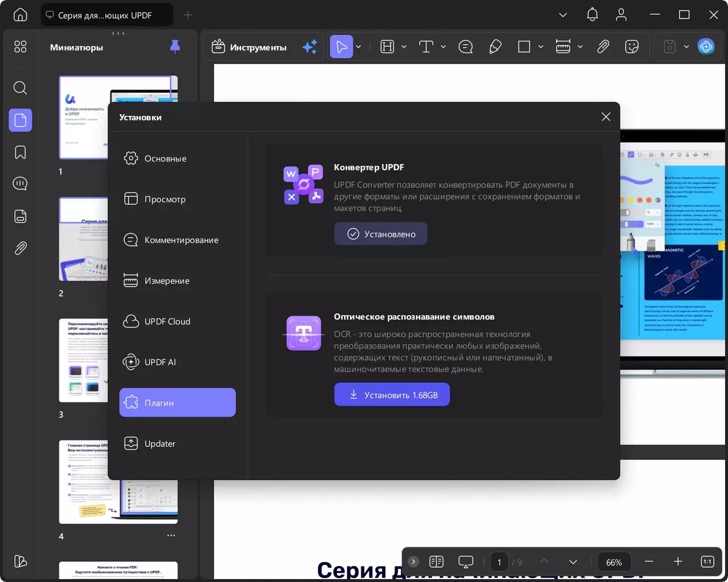Click Установить 1.68GB for OCR
This screenshot has width=728, height=582.
392,395
